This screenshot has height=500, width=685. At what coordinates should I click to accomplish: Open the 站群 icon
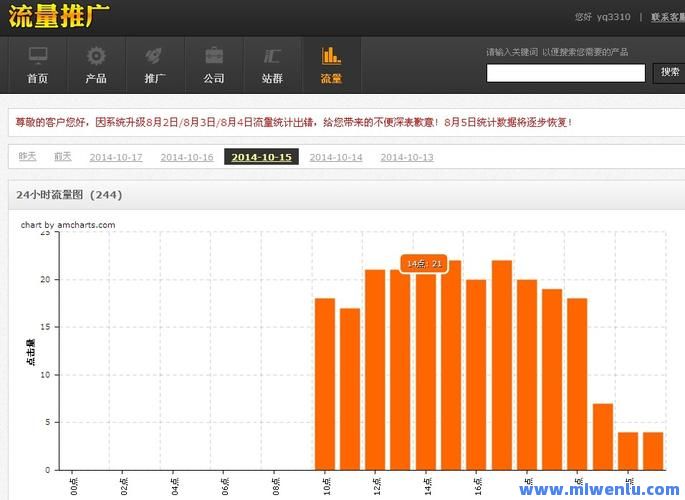[x=272, y=56]
